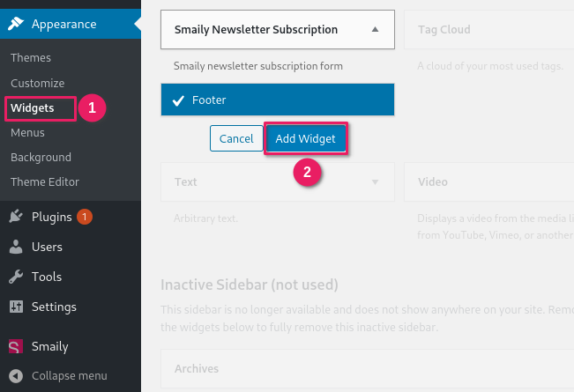Screen dimensions: 574x392
Task: Open the Theme Editor link
Action: tap(45, 181)
